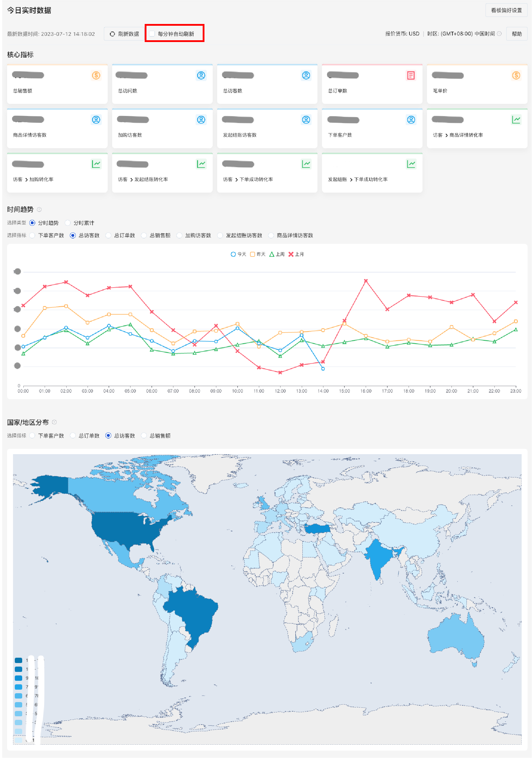Screen dimensions: 532x758
Task: Select the 分时累计 radio option
Action: pos(68,223)
